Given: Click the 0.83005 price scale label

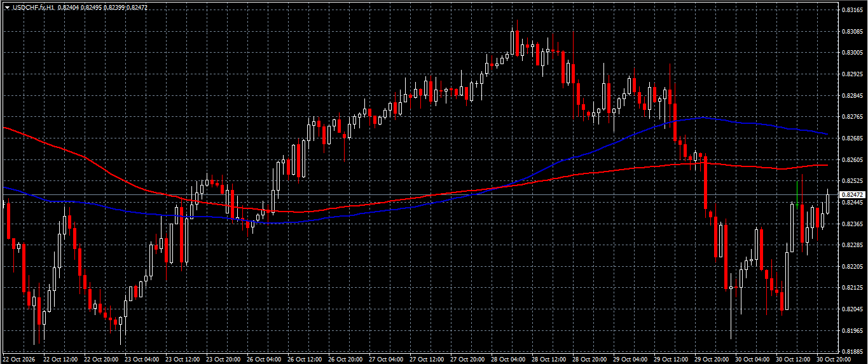Looking at the screenshot, I should click(852, 53).
